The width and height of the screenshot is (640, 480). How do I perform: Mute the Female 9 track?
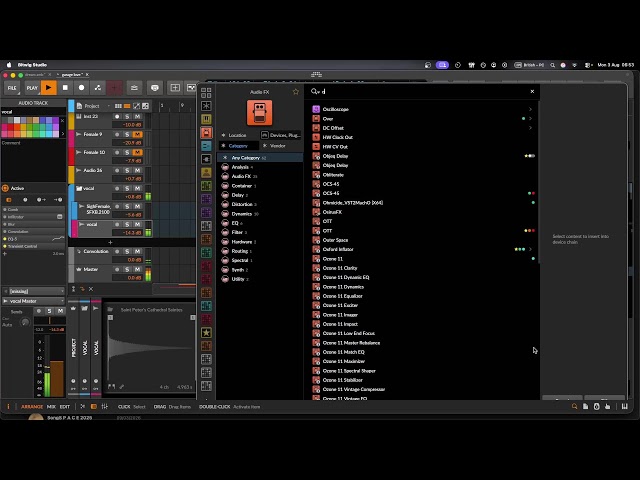(x=138, y=134)
